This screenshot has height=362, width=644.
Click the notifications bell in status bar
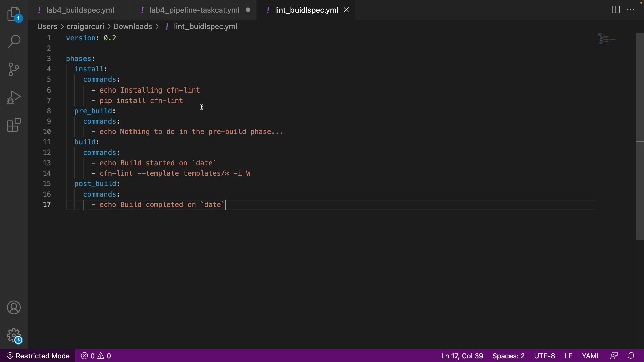(x=631, y=356)
